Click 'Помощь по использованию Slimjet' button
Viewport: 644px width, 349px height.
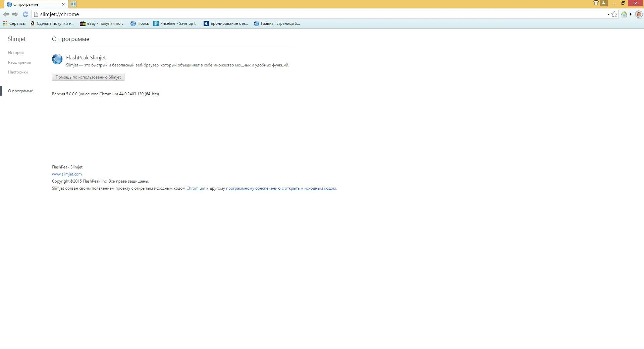point(88,77)
